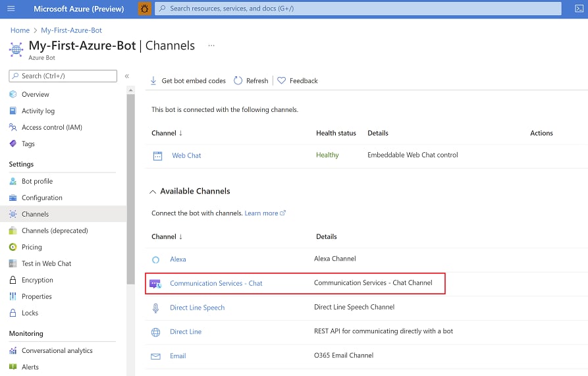Open the more options ellipsis by title
Image resolution: width=588 pixels, height=376 pixels.
point(211,45)
